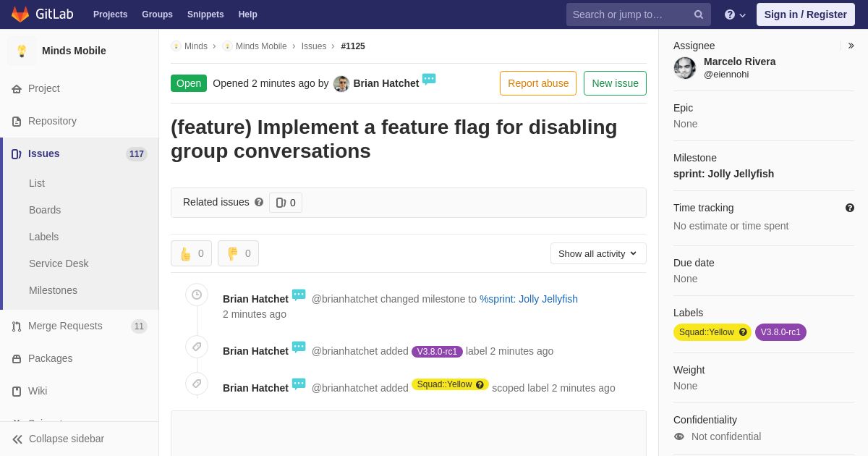Click the #1125 breadcrumb link
The image size is (868, 456).
(x=353, y=46)
